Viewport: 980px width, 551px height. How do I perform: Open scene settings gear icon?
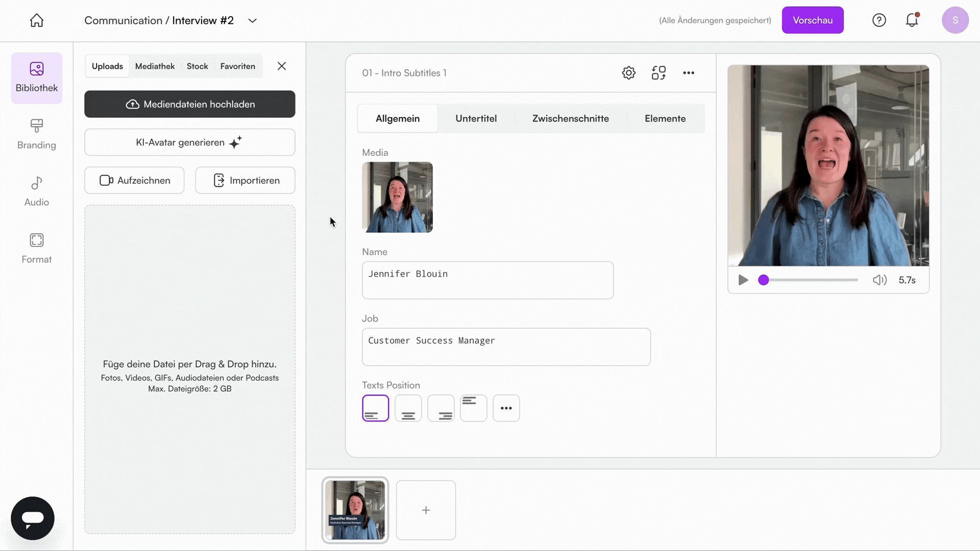coord(629,73)
